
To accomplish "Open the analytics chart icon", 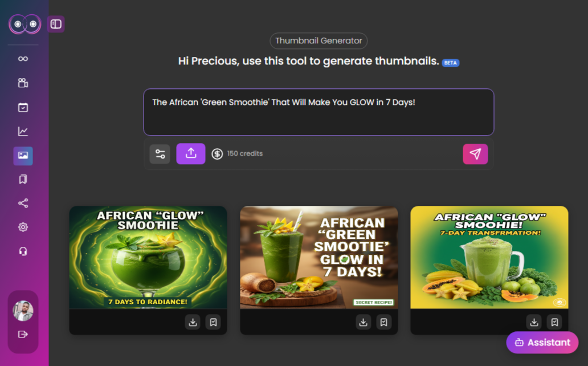I will [23, 132].
